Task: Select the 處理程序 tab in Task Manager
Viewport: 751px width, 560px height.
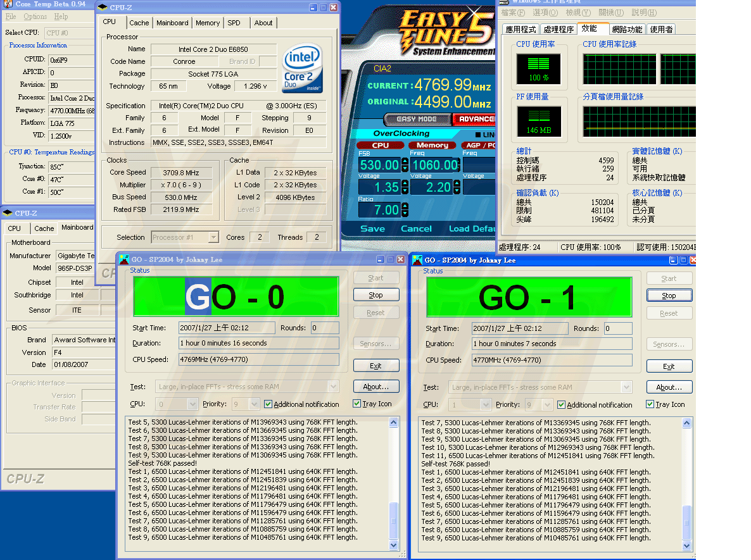Action: click(559, 29)
